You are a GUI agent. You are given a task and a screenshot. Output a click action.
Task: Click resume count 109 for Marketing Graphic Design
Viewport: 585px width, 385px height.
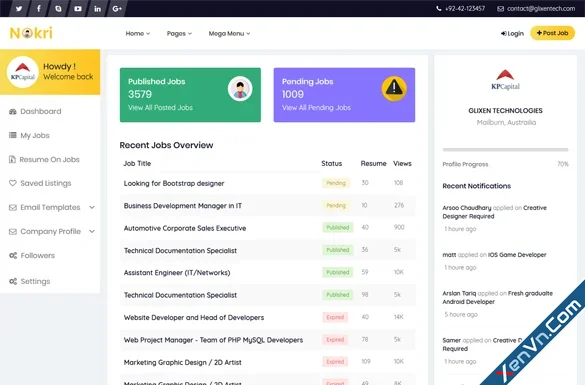pos(366,361)
